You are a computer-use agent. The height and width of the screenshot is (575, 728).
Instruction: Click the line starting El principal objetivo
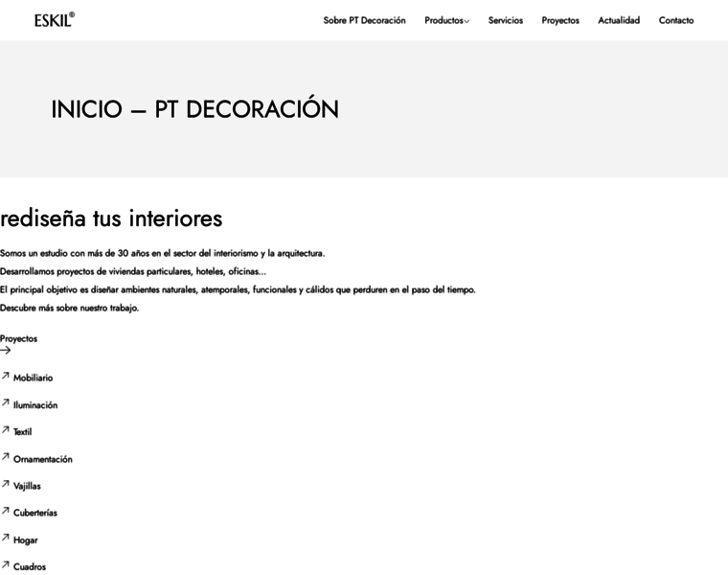(x=238, y=289)
